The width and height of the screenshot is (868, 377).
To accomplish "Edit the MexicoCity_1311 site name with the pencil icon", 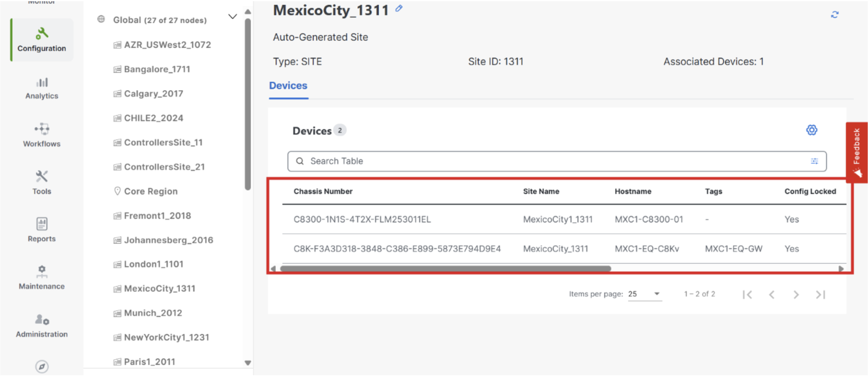I will [399, 8].
